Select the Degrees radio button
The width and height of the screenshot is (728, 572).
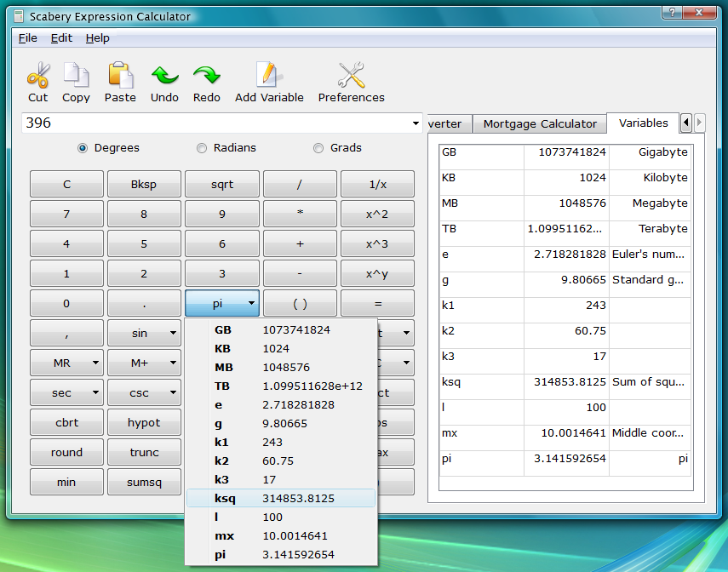pyautogui.click(x=83, y=148)
